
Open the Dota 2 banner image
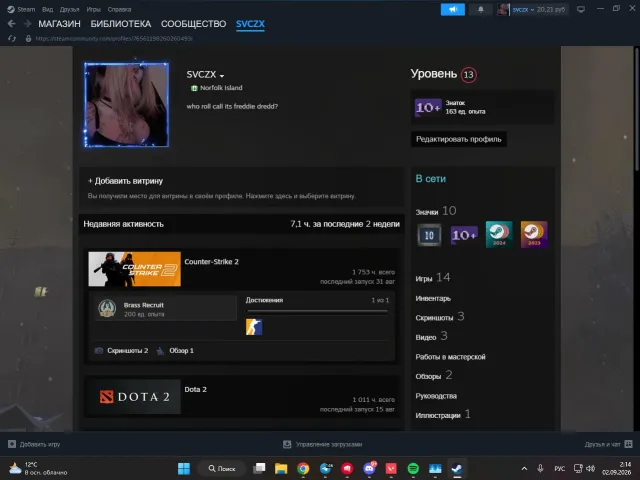135,397
